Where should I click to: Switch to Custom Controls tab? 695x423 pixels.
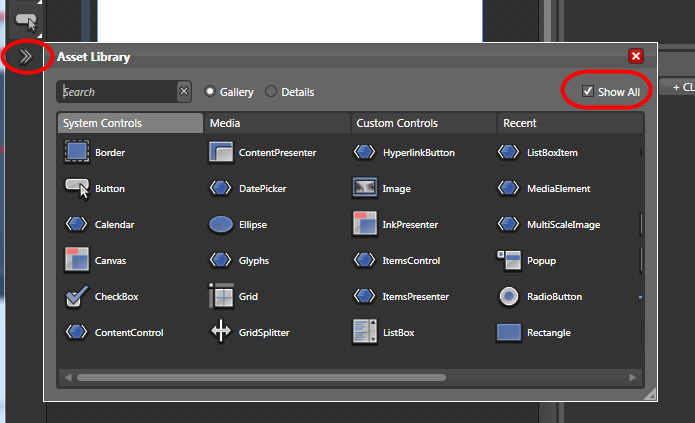(x=422, y=123)
